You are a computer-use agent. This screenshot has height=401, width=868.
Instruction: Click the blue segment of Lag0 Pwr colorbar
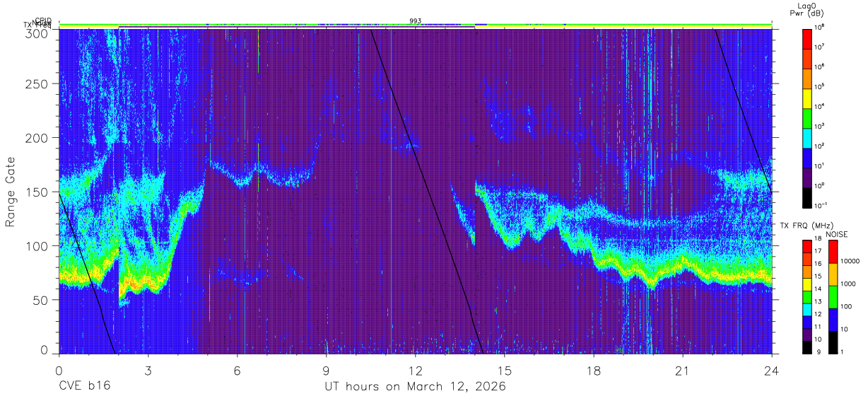807,157
